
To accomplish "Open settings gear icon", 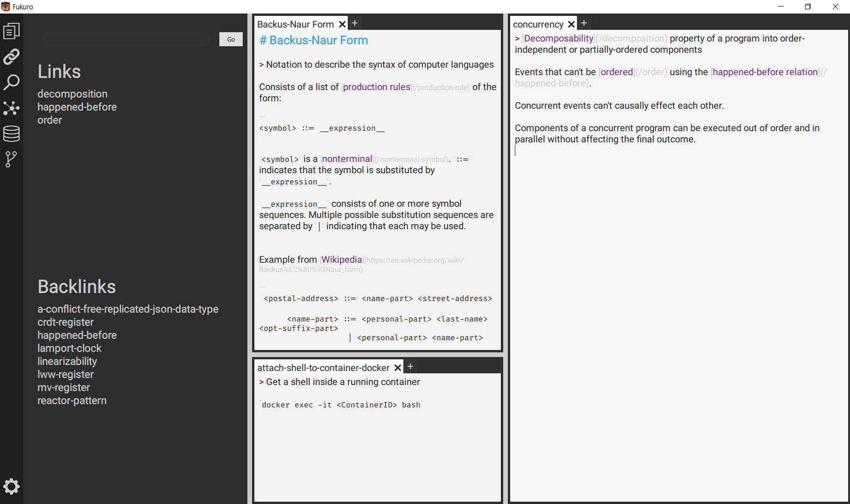I will point(11,487).
